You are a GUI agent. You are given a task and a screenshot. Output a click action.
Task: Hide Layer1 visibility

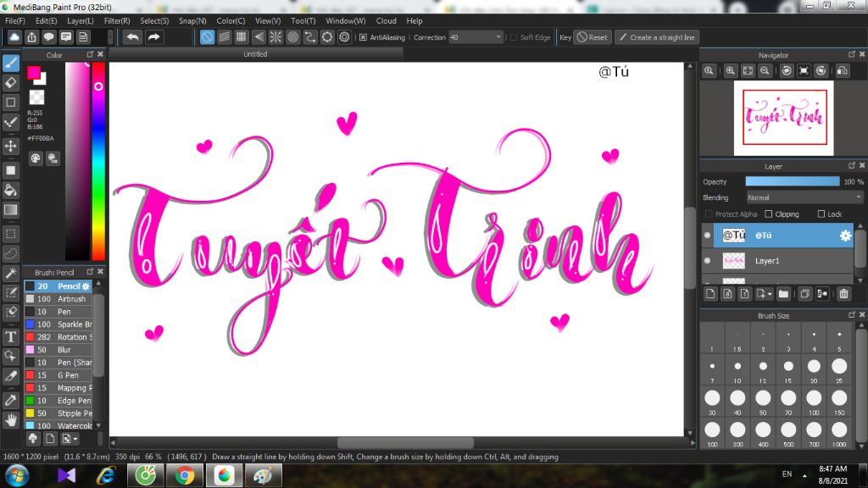point(708,261)
